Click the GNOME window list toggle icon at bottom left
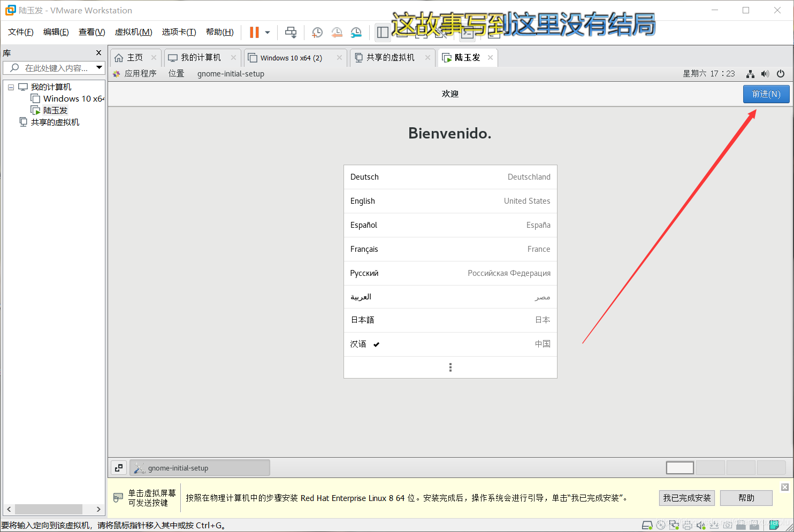This screenshot has width=794, height=532. coord(119,468)
